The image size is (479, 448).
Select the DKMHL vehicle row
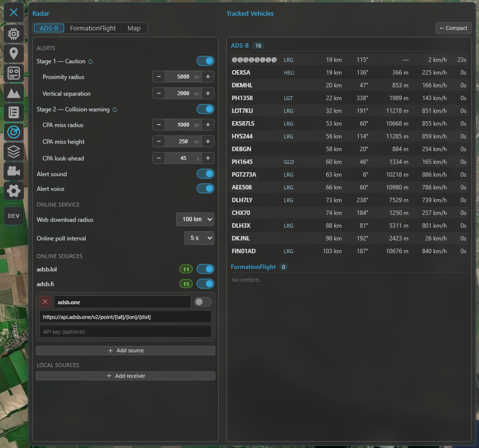click(349, 85)
